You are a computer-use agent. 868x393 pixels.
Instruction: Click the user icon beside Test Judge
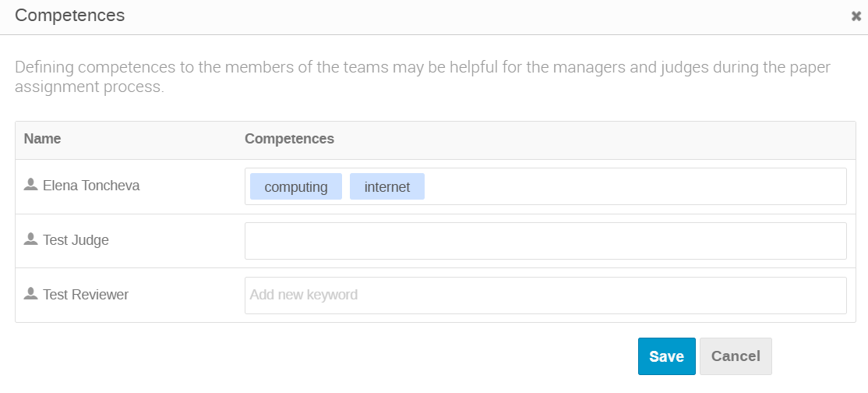pos(30,239)
